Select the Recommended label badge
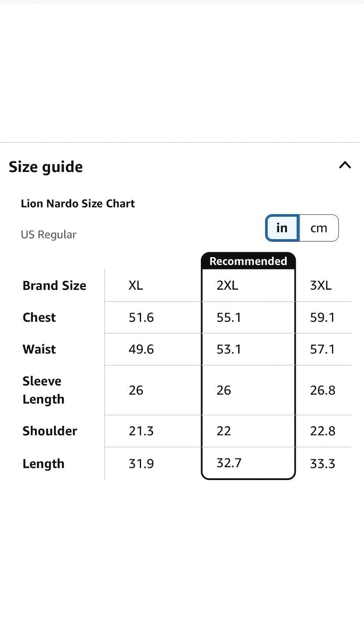 (x=248, y=261)
